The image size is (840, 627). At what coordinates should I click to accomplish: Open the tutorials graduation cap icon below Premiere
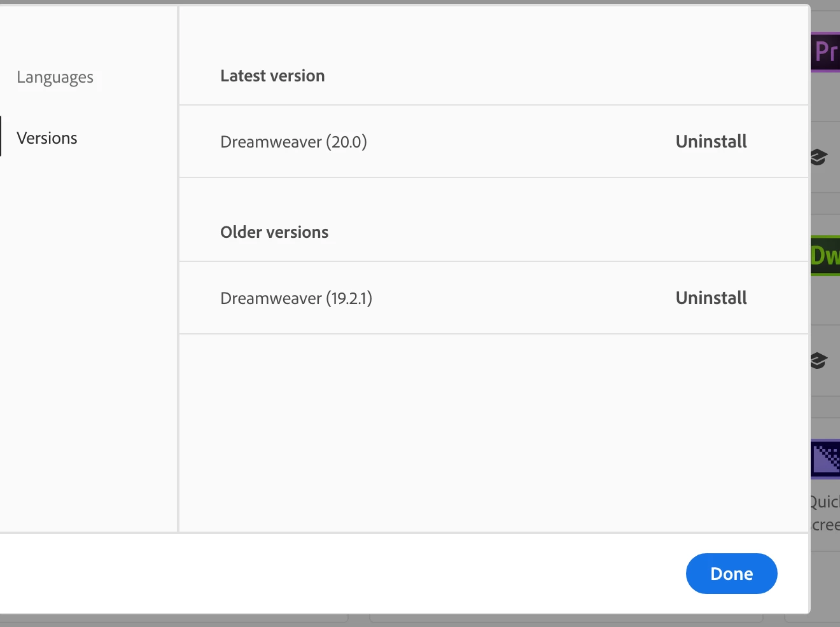818,157
